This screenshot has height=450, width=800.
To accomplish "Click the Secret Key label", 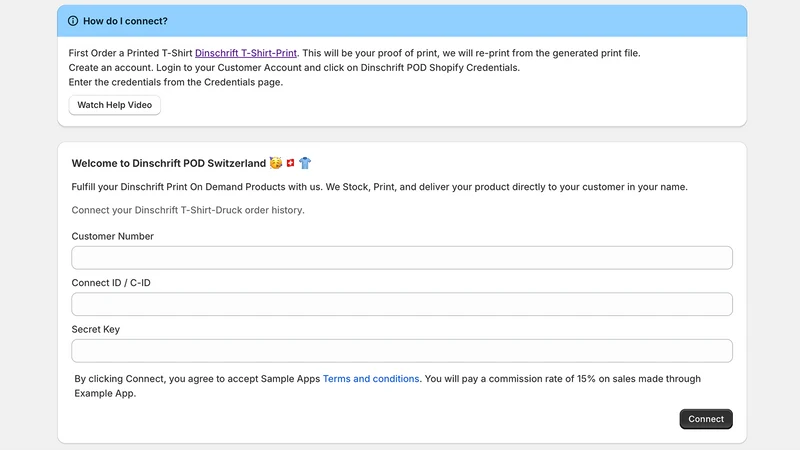I will coord(95,329).
